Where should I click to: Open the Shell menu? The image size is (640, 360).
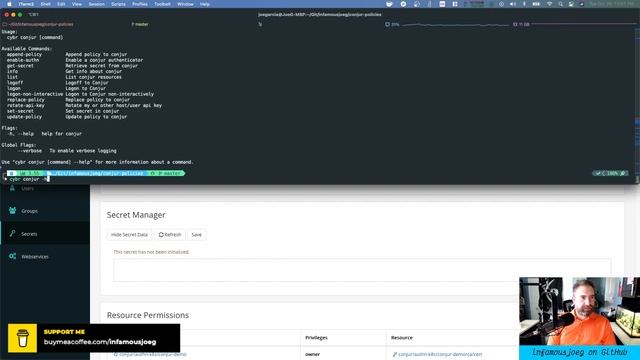[x=45, y=4]
